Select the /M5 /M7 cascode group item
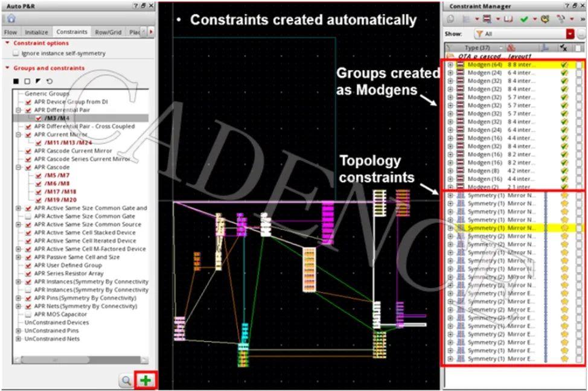The width and height of the screenshot is (588, 391). coord(57,175)
